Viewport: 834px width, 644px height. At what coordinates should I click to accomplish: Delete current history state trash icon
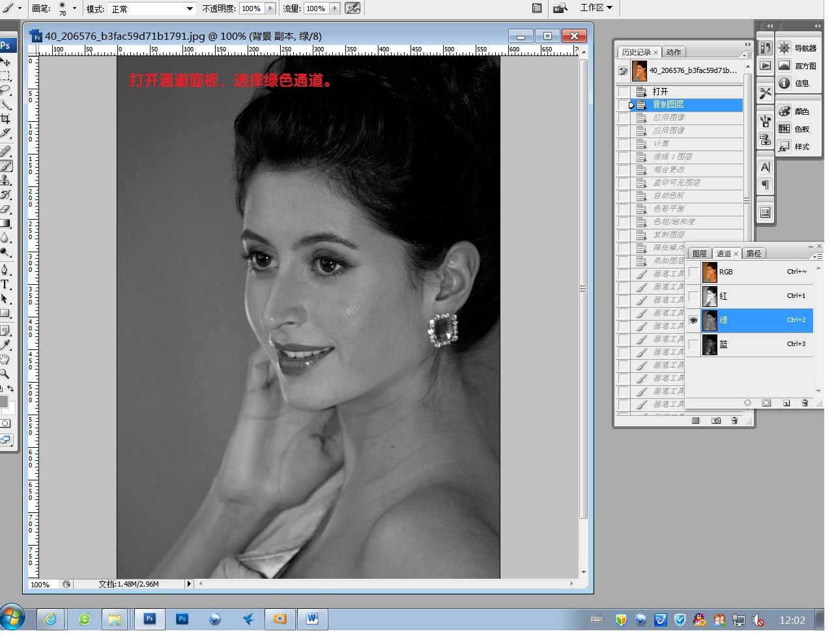[x=734, y=420]
